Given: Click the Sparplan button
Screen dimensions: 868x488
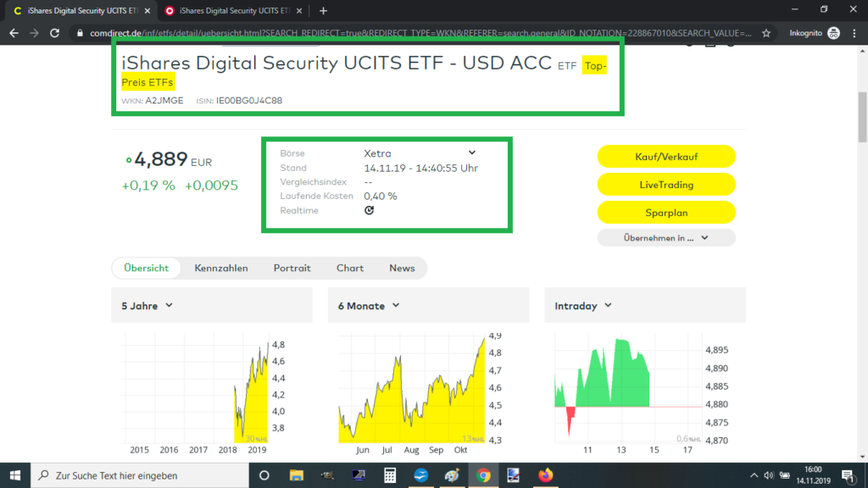Looking at the screenshot, I should coord(666,213).
